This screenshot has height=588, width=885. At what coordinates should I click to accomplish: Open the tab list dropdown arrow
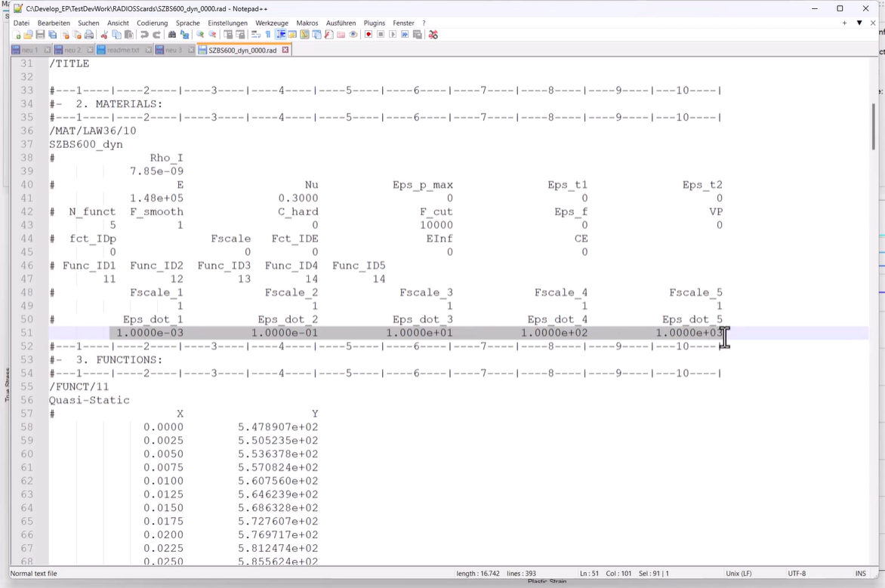[859, 23]
